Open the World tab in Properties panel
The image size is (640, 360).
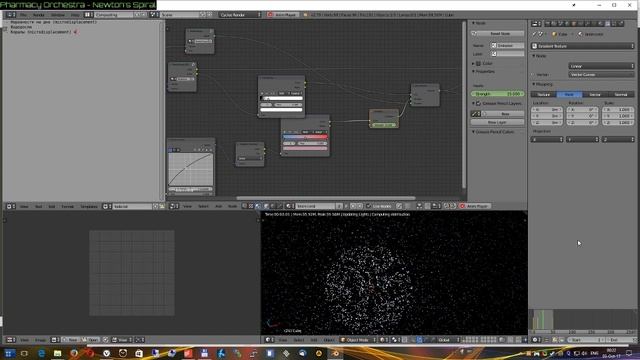click(567, 23)
